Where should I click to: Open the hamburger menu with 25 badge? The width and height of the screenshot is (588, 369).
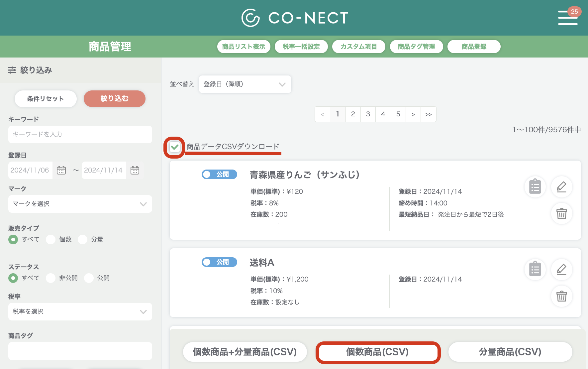[x=568, y=17]
